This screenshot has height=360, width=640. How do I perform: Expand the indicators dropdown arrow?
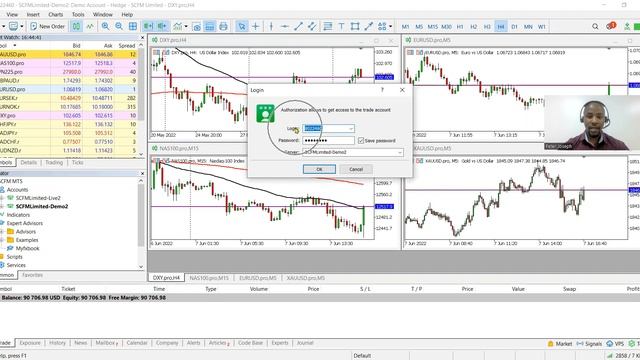(186, 26)
